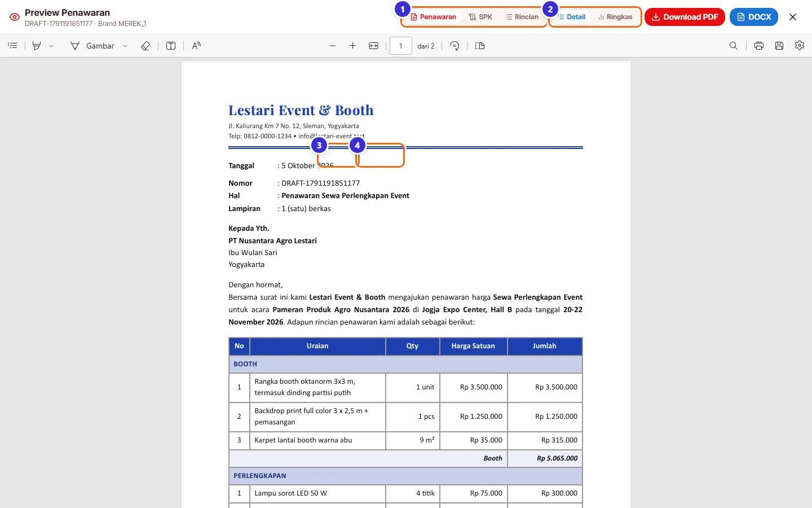Viewport: 812px width, 508px height.
Task: Rotate the document page
Action: click(x=454, y=46)
